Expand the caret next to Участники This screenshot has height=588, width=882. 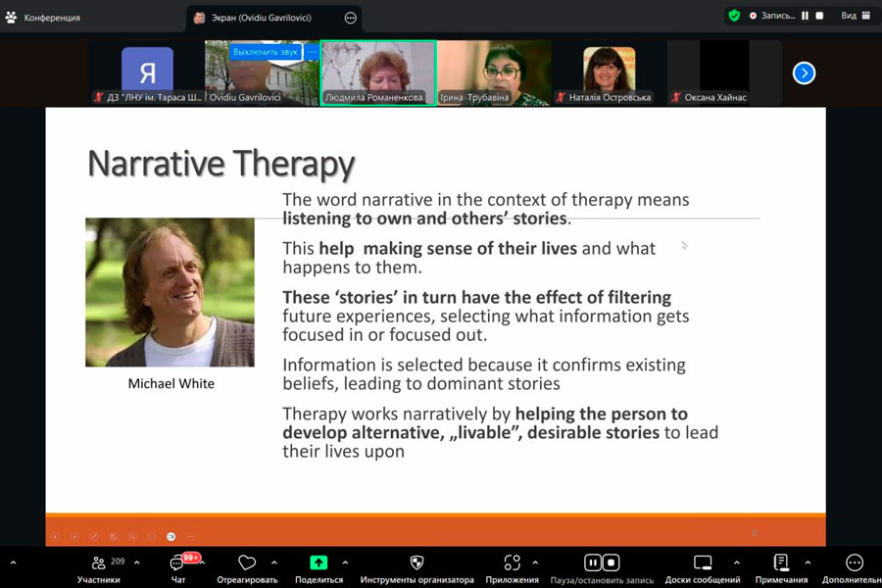pos(136,563)
